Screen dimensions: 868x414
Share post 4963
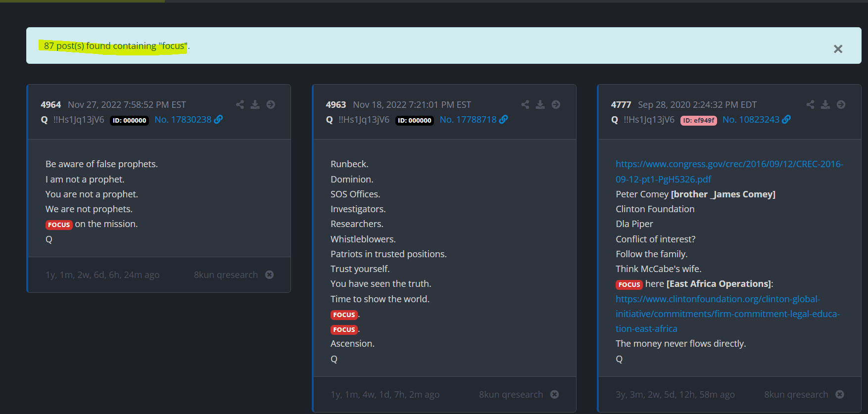525,104
